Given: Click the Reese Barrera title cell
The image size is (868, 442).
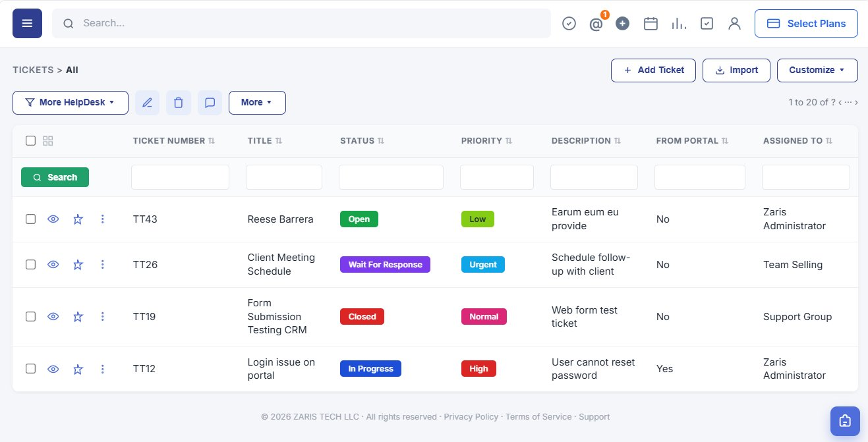Looking at the screenshot, I should 281,219.
